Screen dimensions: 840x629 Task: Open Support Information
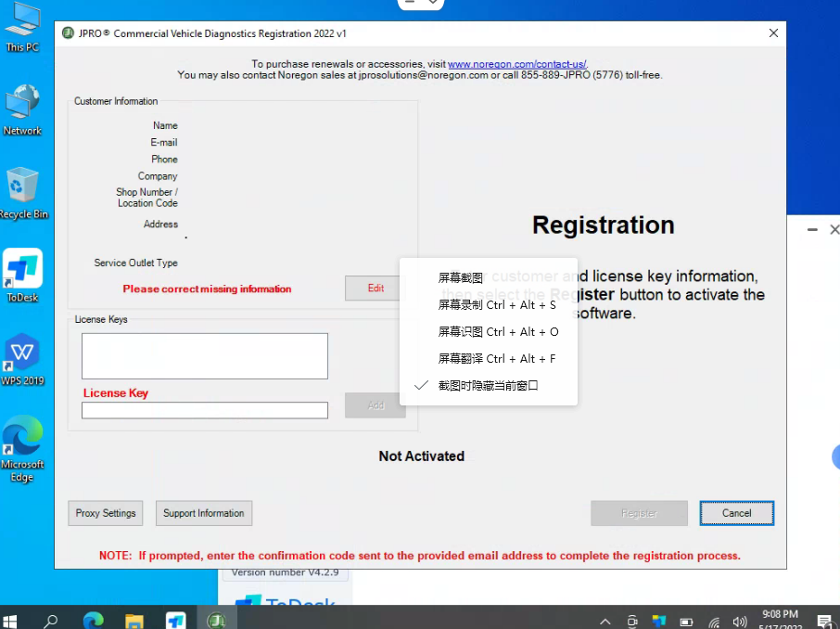[204, 513]
